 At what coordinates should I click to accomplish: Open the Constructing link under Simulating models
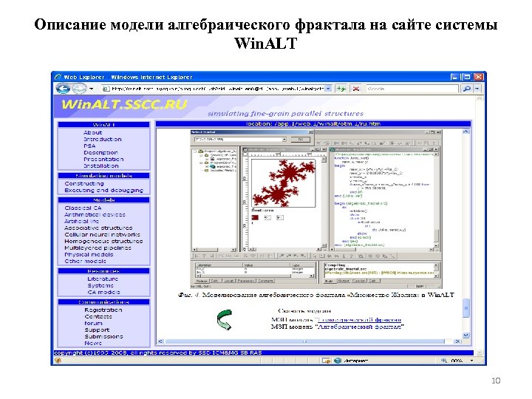[84, 183]
